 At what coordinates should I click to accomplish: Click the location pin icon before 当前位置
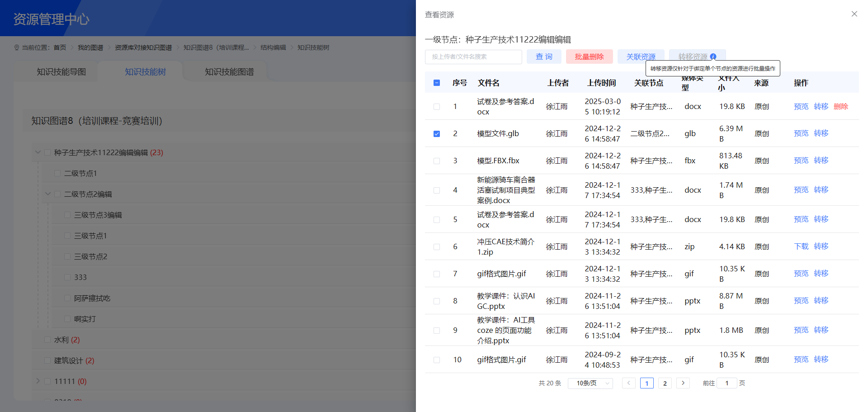click(16, 47)
